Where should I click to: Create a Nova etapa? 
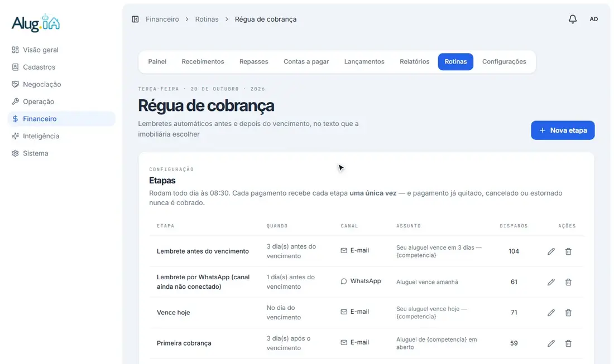pyautogui.click(x=563, y=130)
